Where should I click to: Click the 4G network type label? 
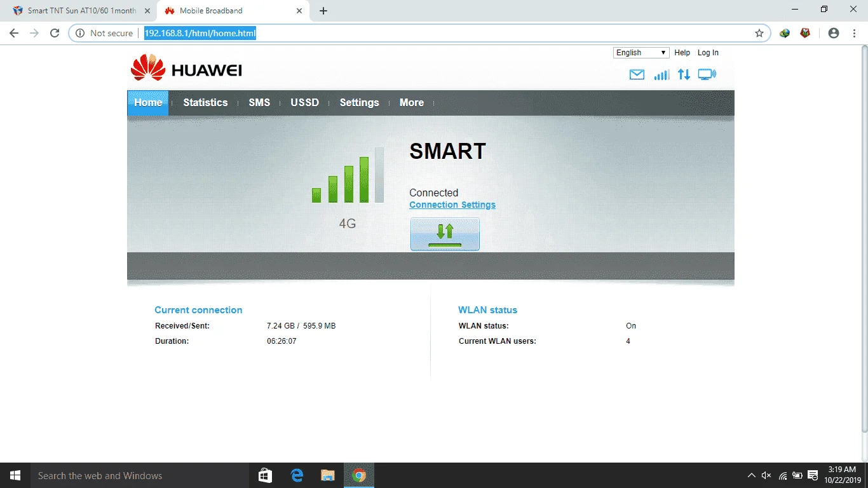click(348, 224)
